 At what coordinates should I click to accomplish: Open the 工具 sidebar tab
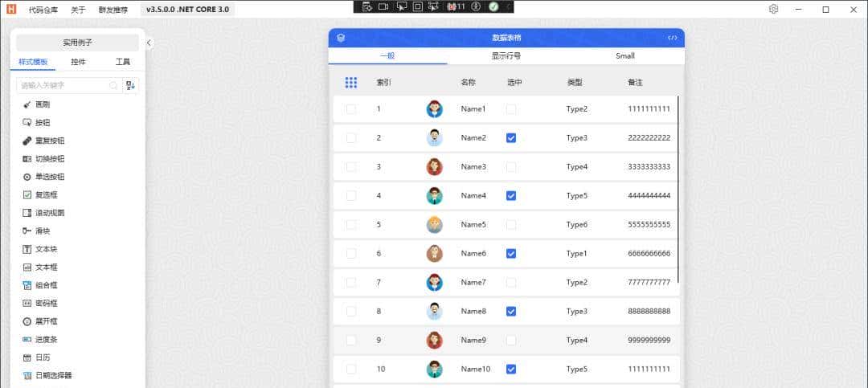[x=123, y=62]
